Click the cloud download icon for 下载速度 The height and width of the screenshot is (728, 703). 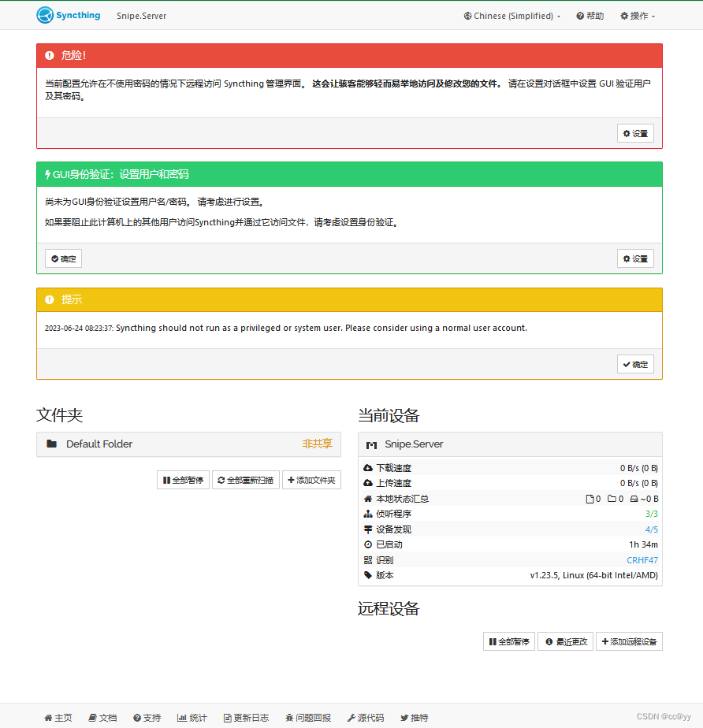click(368, 468)
